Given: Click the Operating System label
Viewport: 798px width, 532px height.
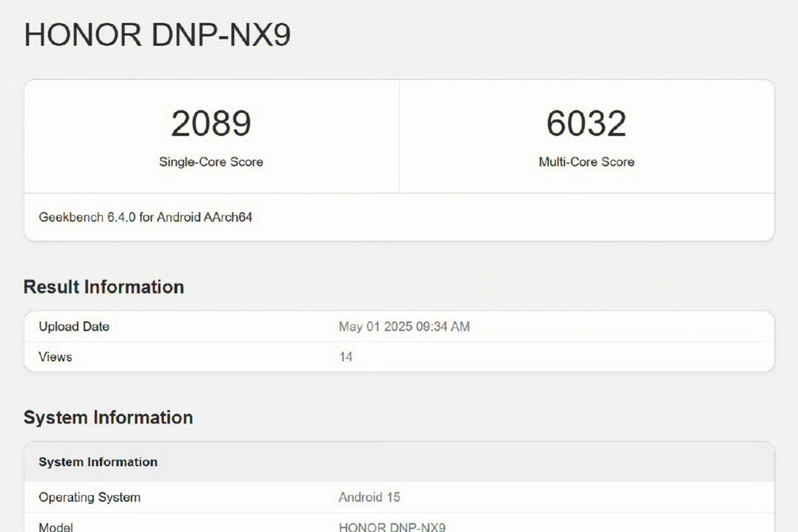Looking at the screenshot, I should pos(90,497).
